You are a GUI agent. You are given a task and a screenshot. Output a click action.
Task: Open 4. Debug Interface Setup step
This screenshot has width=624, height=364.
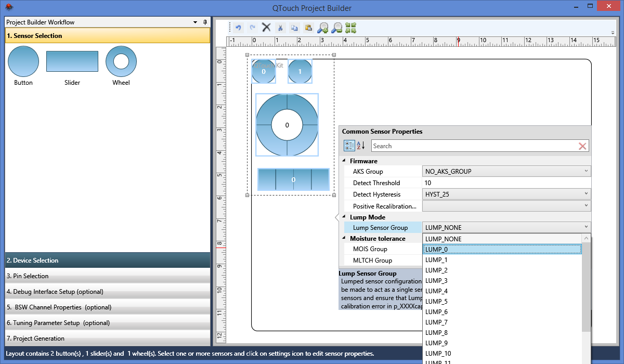[x=108, y=291]
